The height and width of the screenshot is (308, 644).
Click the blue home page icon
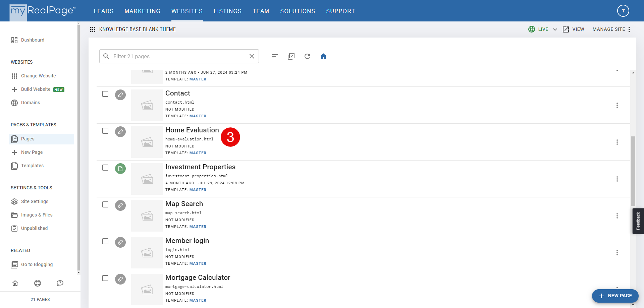click(323, 56)
